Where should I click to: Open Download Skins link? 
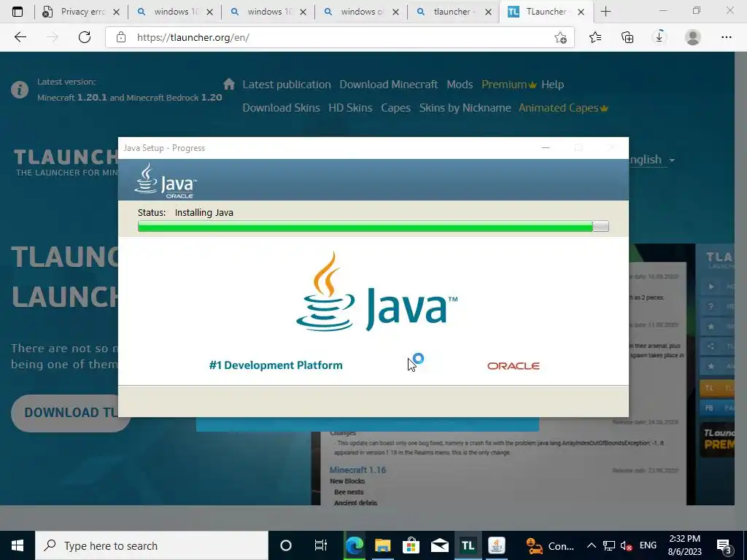pyautogui.click(x=281, y=108)
